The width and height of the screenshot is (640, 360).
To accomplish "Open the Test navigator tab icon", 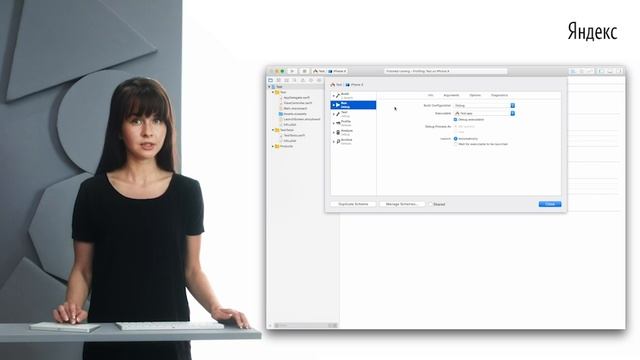I will [303, 80].
